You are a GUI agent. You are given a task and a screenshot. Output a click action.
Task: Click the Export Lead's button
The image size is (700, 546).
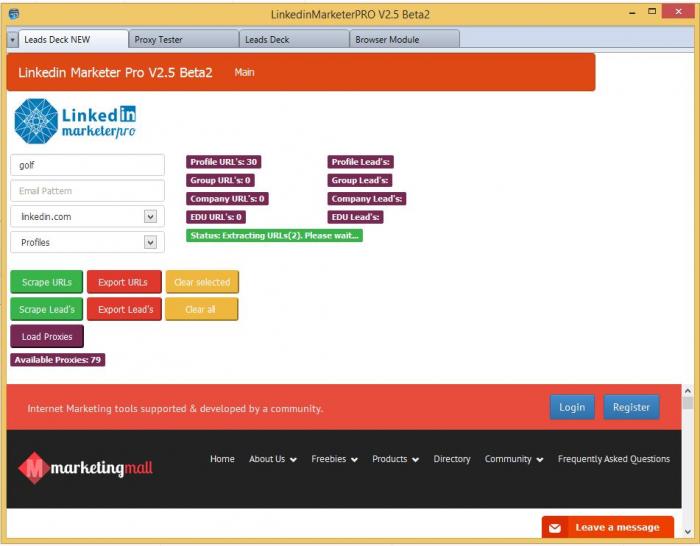(124, 309)
